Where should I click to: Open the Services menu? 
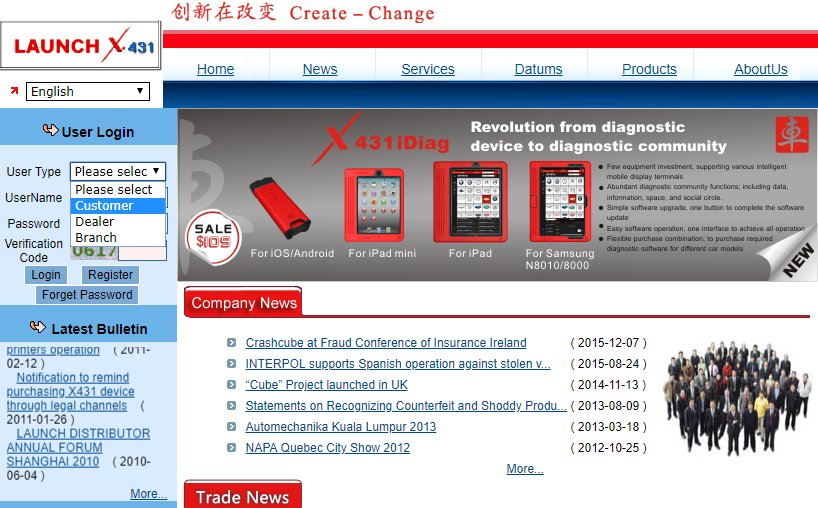tap(428, 69)
